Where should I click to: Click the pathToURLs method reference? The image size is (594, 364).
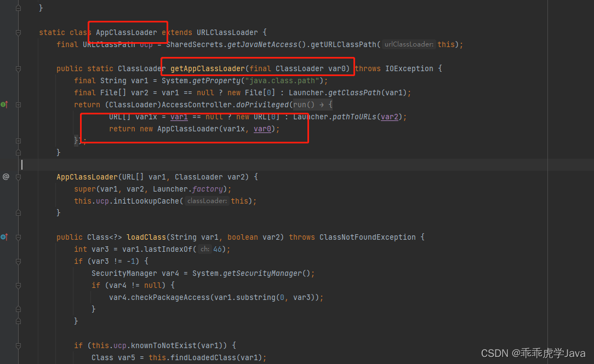tap(354, 117)
